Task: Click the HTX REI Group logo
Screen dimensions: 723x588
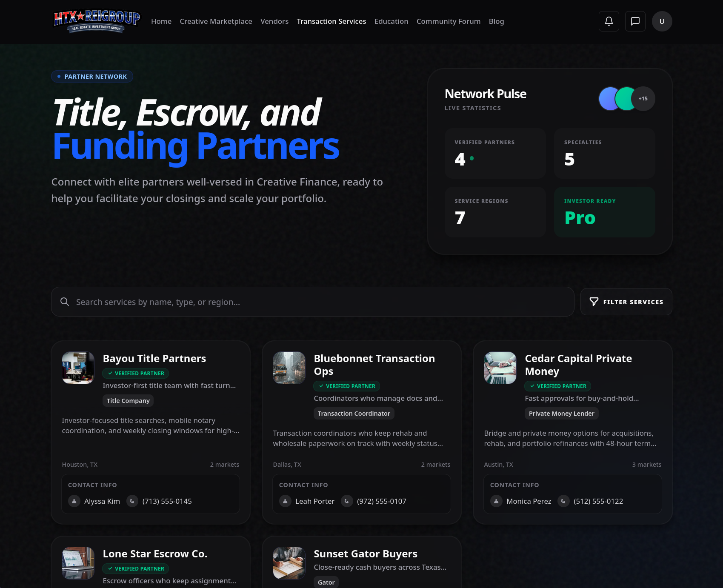Action: 97,21
